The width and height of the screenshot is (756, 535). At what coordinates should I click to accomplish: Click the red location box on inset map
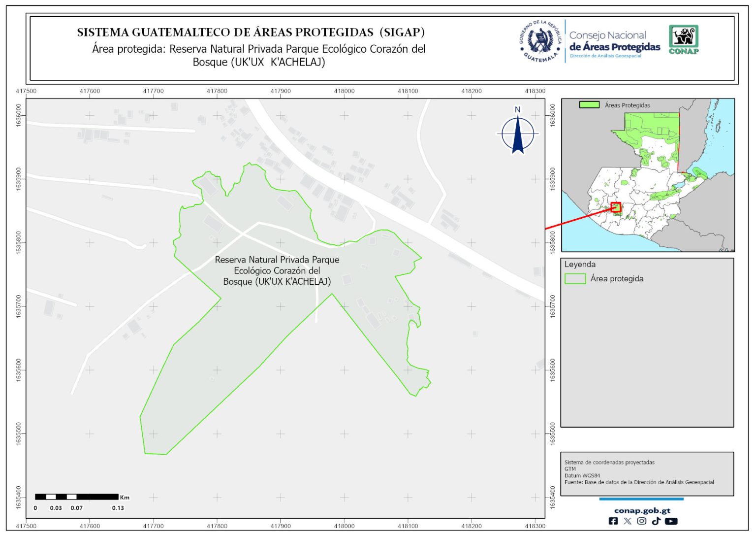(x=616, y=207)
